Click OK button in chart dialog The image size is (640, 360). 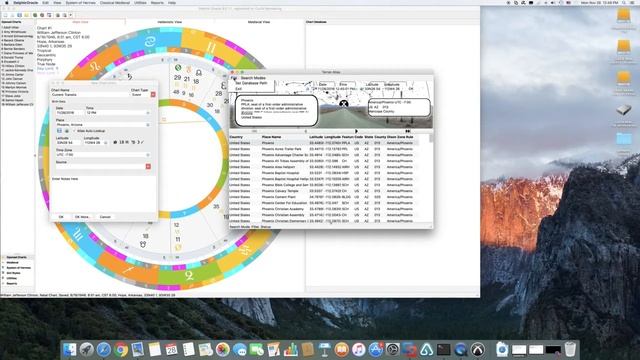61,217
